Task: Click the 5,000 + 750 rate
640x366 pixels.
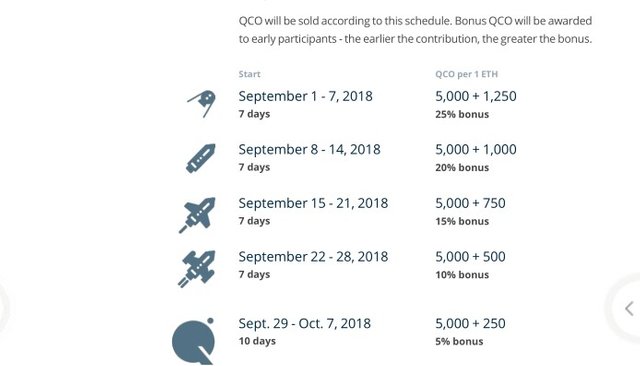Action: point(470,203)
